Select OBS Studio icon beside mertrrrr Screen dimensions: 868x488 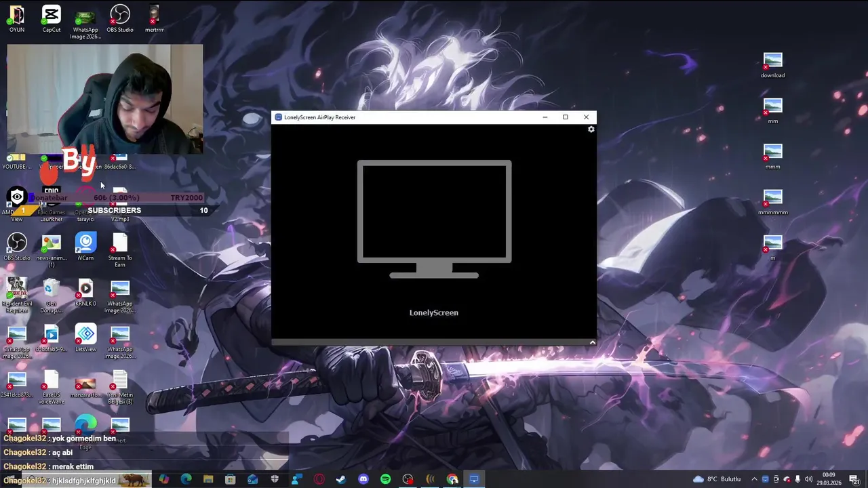pos(120,19)
